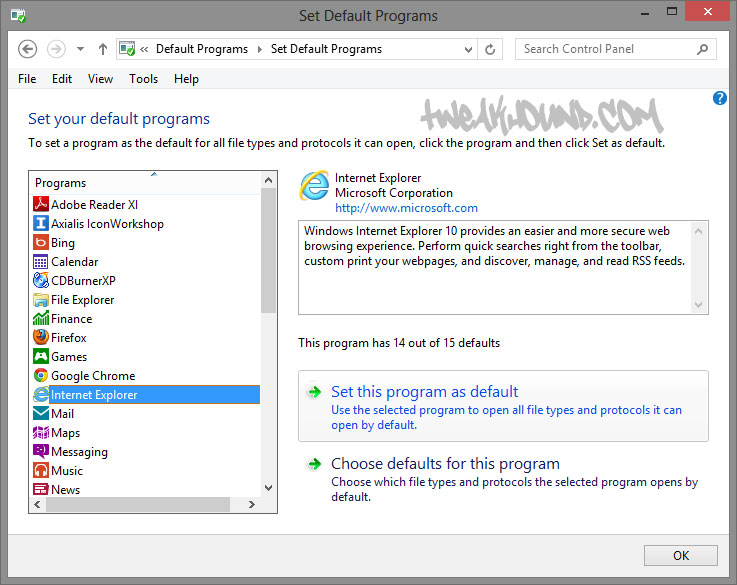Select the CDBurnerXP text row
This screenshot has width=737, height=585.
point(83,281)
